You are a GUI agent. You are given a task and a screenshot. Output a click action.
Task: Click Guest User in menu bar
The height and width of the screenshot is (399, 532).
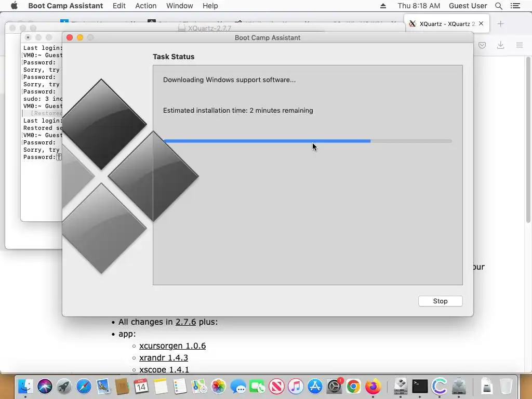point(468,6)
